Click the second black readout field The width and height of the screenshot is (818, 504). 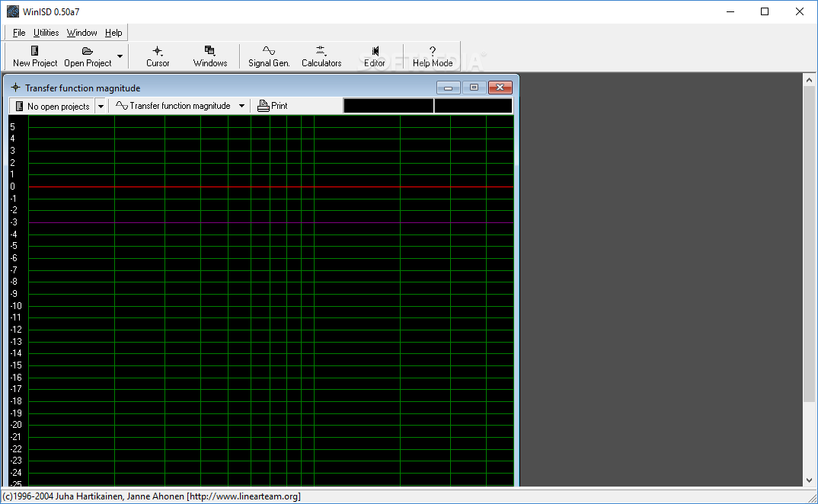[473, 106]
